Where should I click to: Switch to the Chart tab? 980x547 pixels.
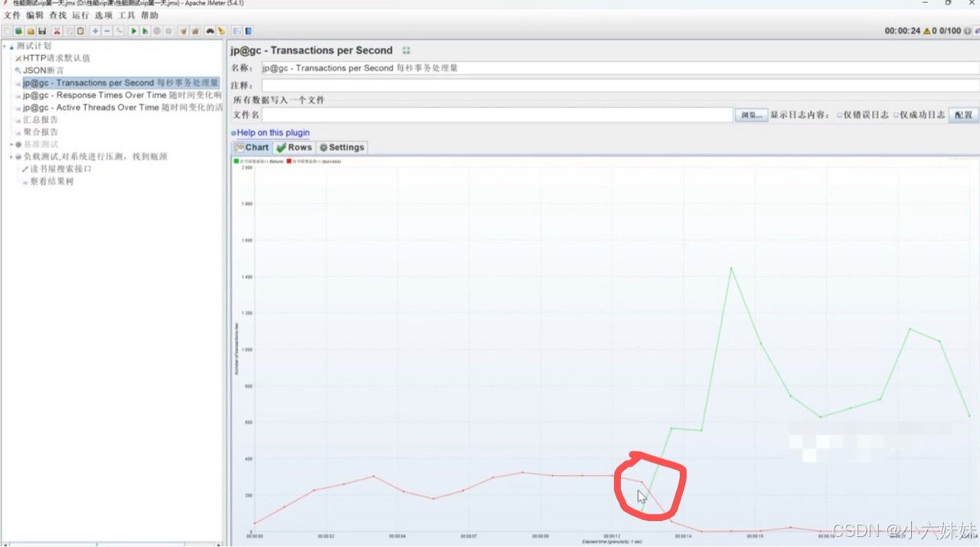coord(252,147)
